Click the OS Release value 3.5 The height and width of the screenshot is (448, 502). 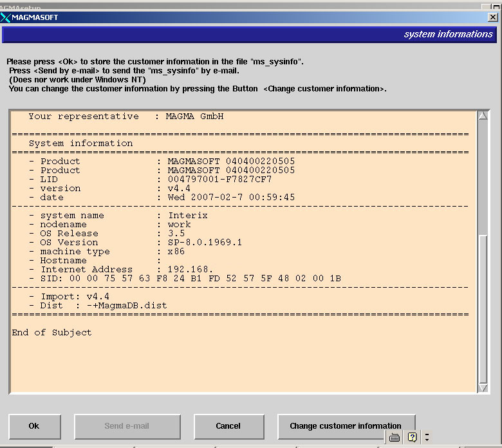pos(176,234)
